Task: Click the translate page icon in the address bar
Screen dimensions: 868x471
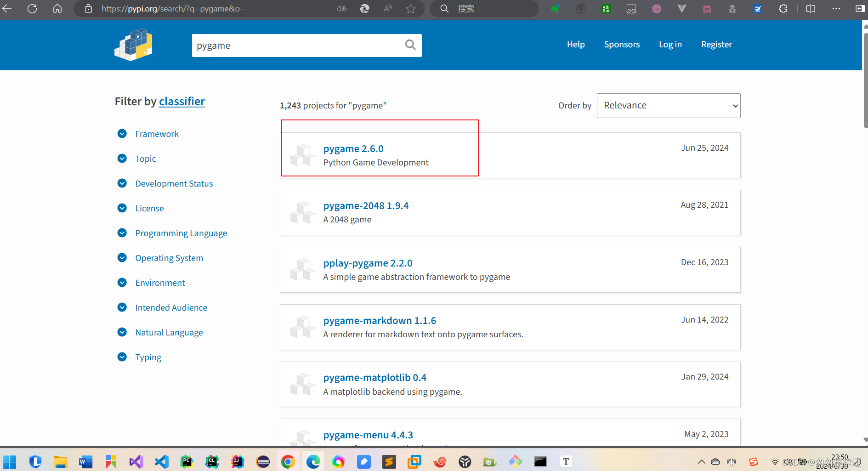Action: [342, 9]
